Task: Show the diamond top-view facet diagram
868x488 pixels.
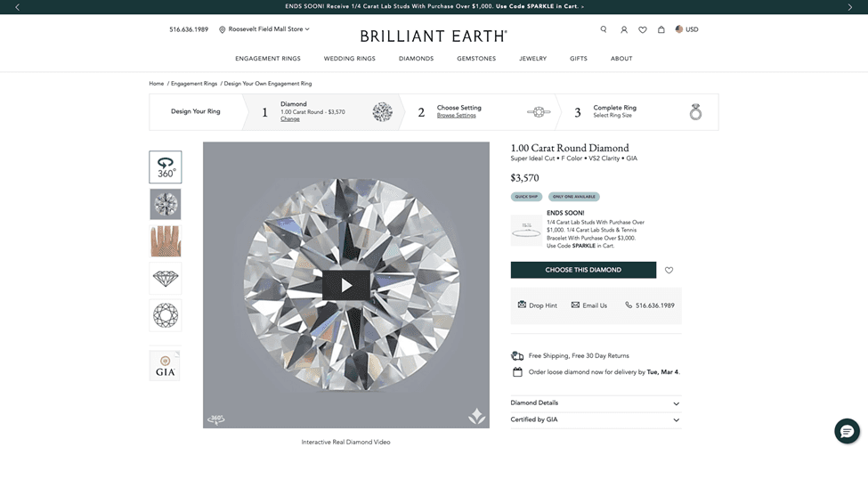Action: click(166, 315)
